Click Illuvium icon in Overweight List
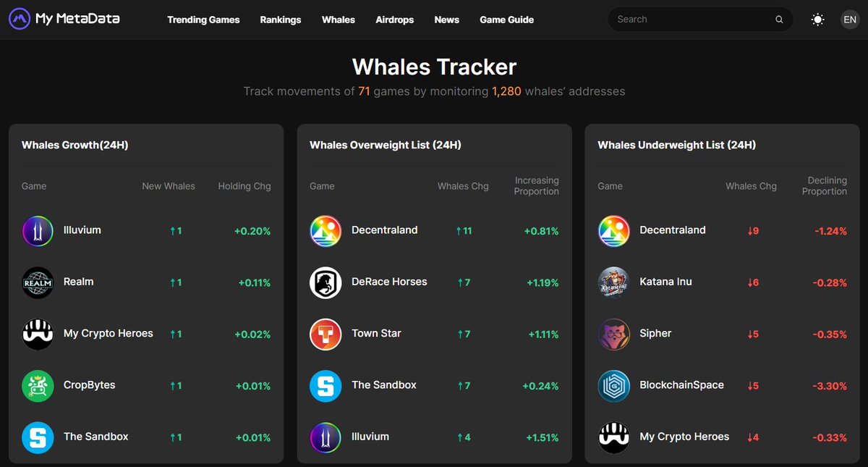The height and width of the screenshot is (467, 868). (325, 437)
